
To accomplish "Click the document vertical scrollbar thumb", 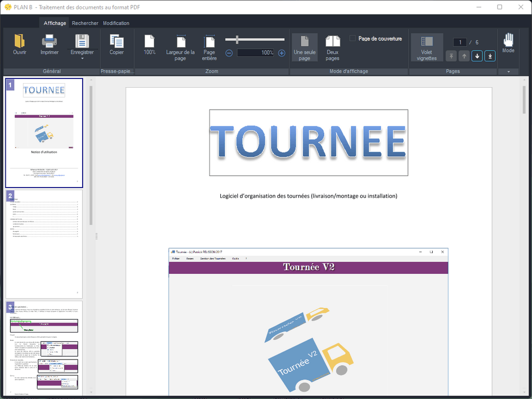I will [x=524, y=100].
